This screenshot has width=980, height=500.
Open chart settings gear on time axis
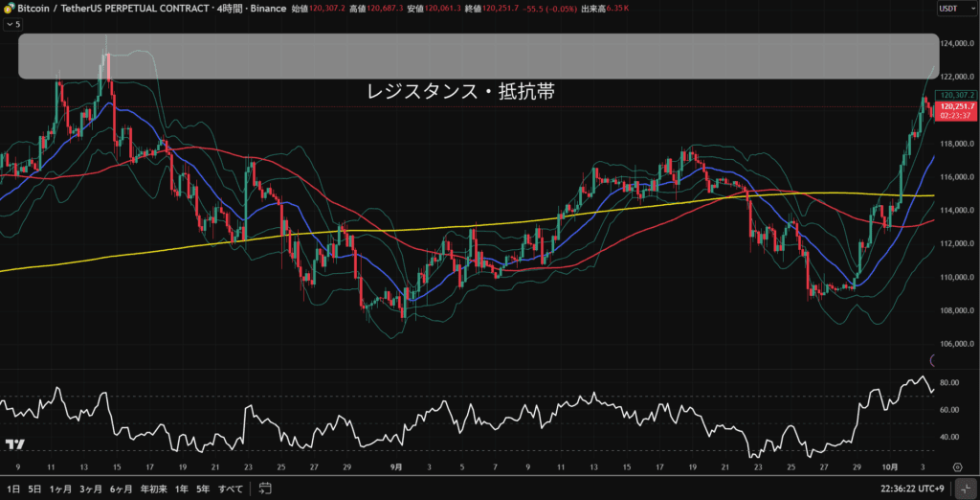[957, 466]
